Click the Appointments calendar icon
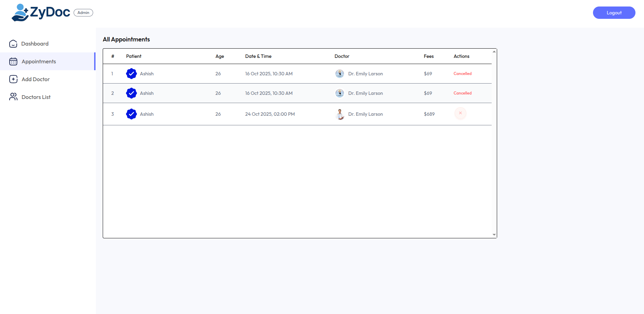Viewport: 644px width, 314px height. click(13, 62)
